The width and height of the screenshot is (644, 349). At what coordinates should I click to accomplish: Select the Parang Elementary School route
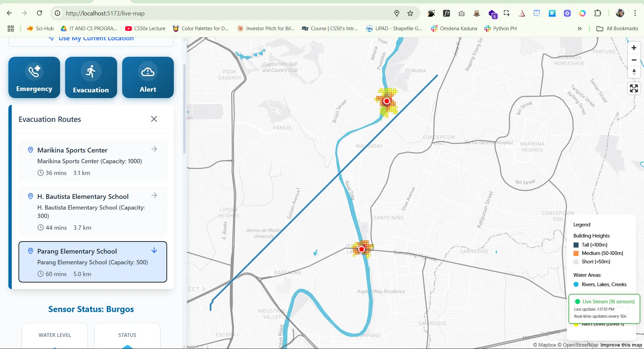(93, 262)
